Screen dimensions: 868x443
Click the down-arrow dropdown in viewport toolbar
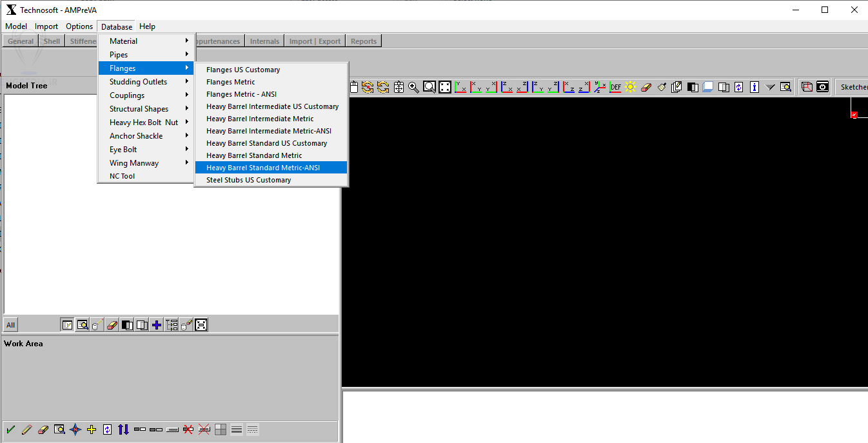pos(770,87)
